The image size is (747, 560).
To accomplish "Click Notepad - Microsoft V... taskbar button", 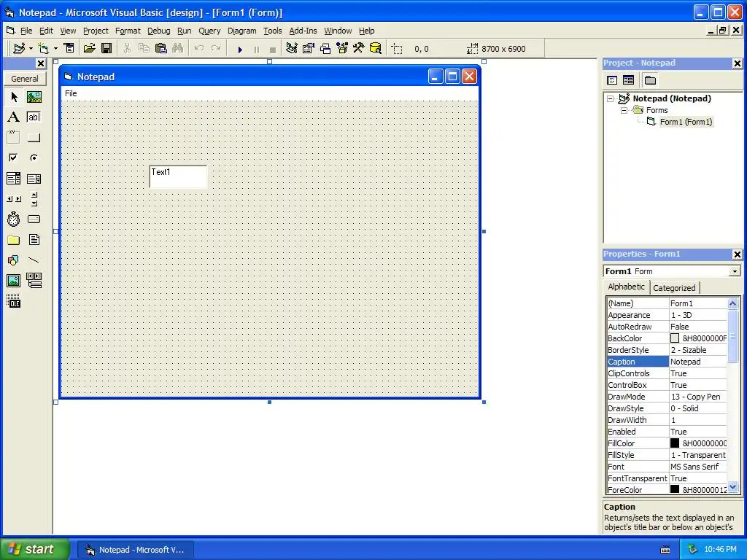I will pyautogui.click(x=135, y=550).
